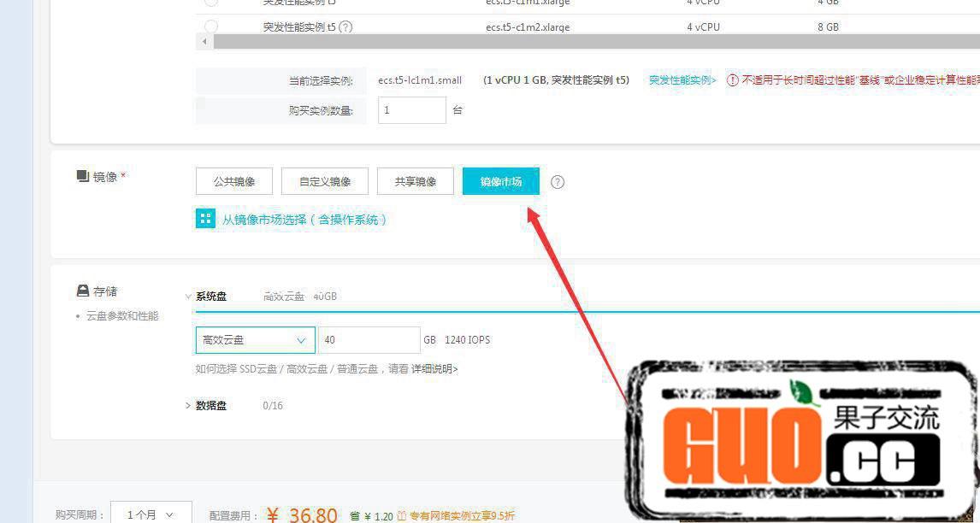This screenshot has height=523, width=980.
Task: Open the 高效云盘 disk type dropdown
Action: 255,340
